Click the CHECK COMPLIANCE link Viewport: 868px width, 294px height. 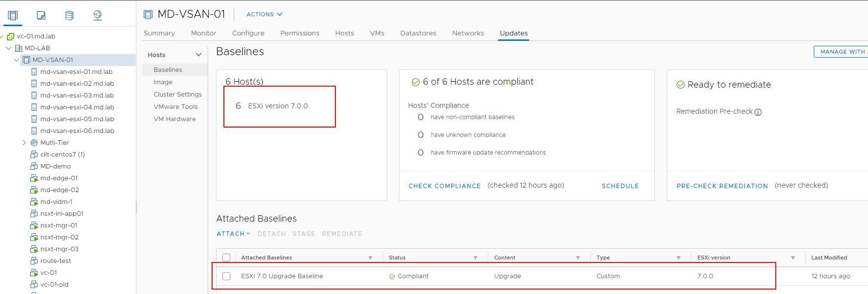click(444, 186)
